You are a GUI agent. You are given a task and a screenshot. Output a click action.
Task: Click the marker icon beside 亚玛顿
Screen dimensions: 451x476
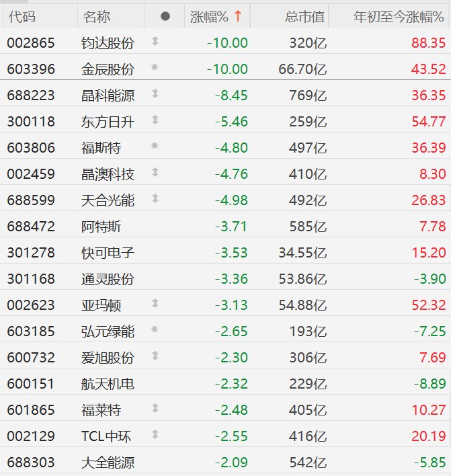(x=155, y=304)
